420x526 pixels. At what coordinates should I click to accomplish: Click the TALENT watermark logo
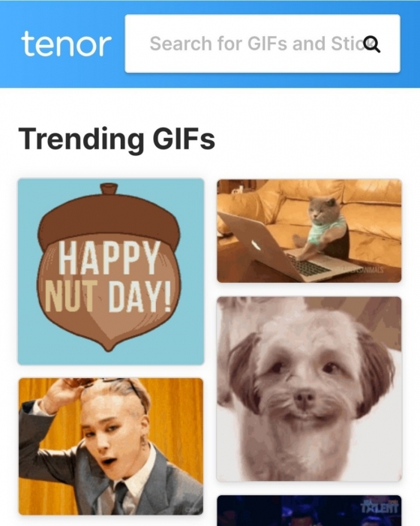point(379,507)
